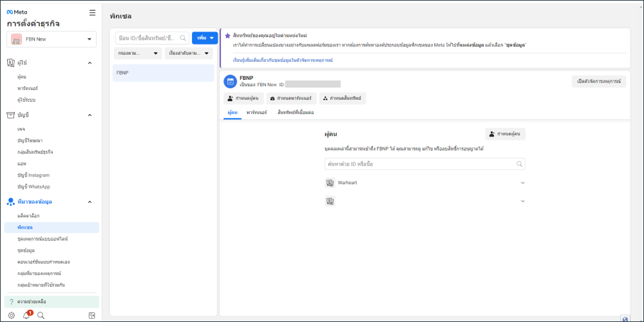The width and height of the screenshot is (644, 322).
Task: Click the กำหนดพาร์ทเนอร์ button
Action: (292, 99)
